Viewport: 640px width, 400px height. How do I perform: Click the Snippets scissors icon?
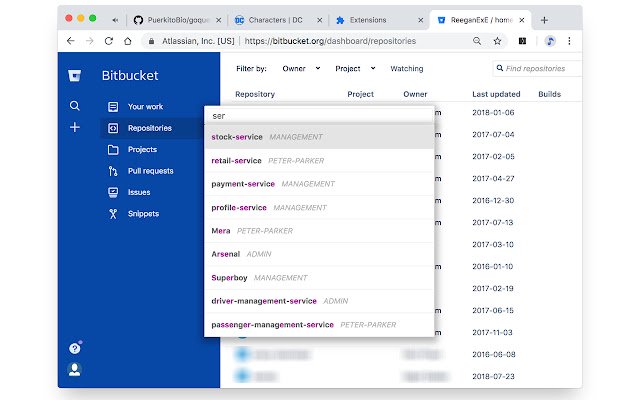click(x=113, y=214)
